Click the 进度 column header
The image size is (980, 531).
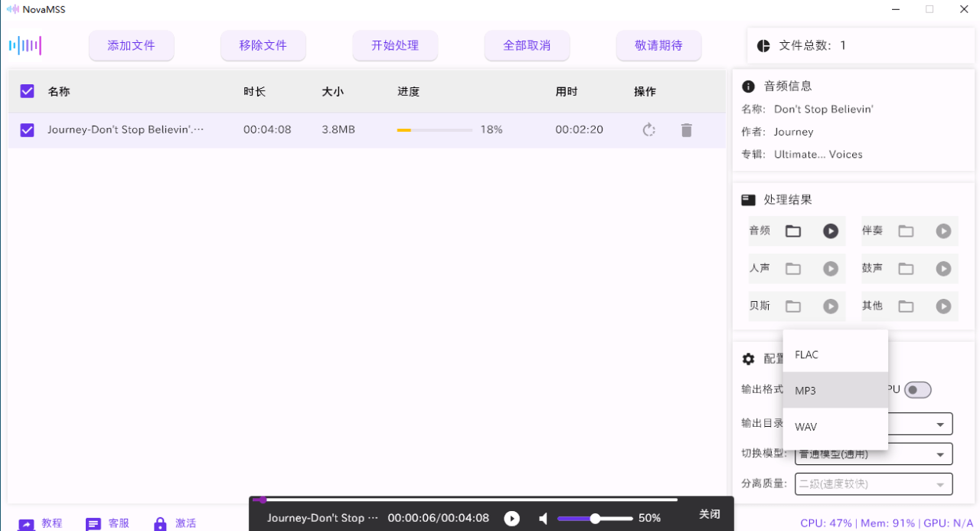coord(409,91)
